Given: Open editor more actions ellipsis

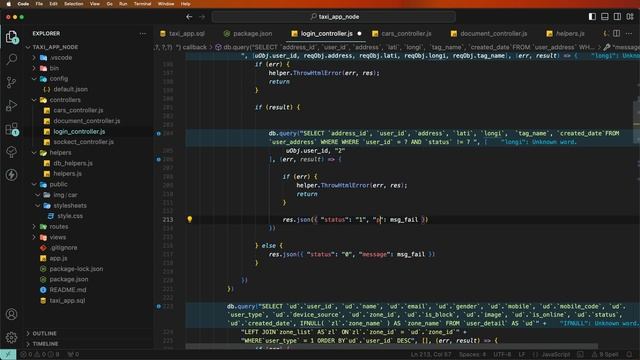Looking at the screenshot, I should (x=629, y=33).
